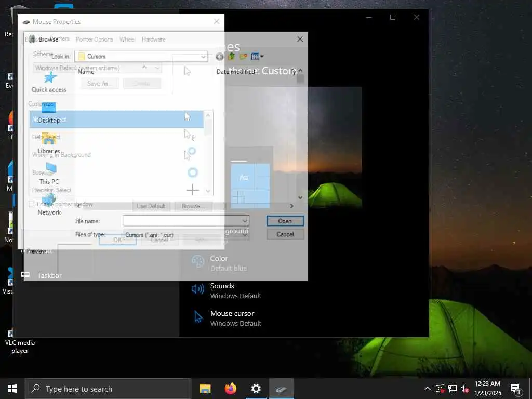The width and height of the screenshot is (532, 399).
Task: Click Use Default button in Mouse Properties
Action: click(x=151, y=206)
